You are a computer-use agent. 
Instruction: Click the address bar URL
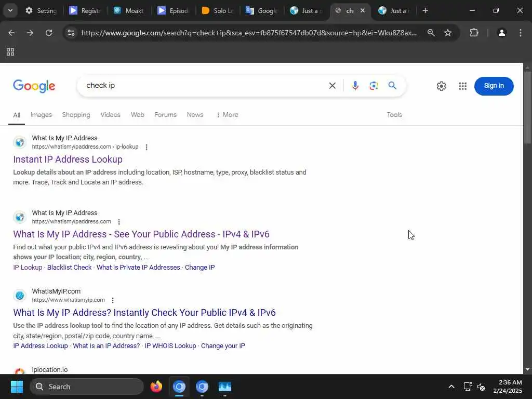click(249, 33)
